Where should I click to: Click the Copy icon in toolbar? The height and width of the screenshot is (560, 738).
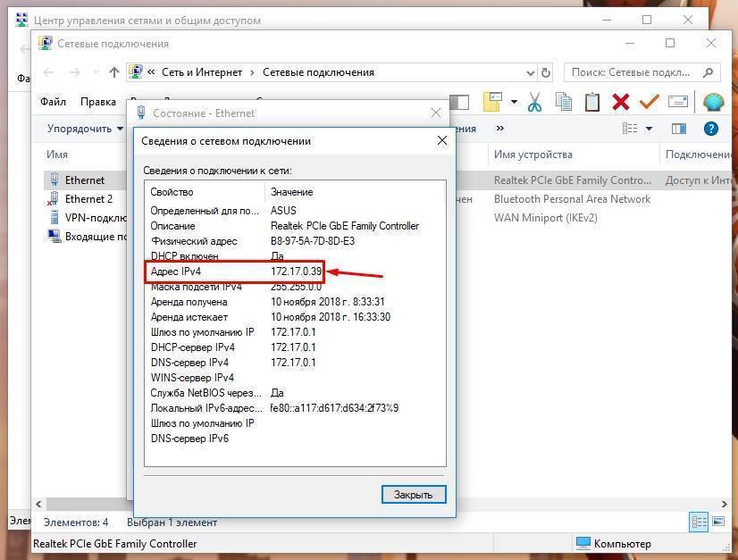pos(563,102)
